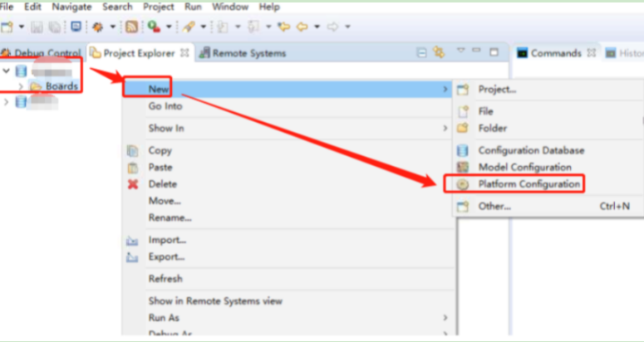Close the Project Explorer tab
Screen dimensions: 644x342
tap(184, 53)
